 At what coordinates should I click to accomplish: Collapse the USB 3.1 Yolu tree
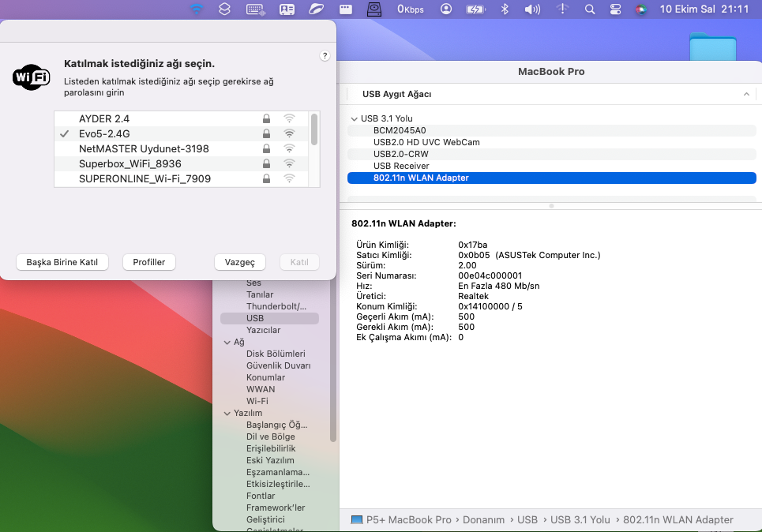pyautogui.click(x=355, y=118)
